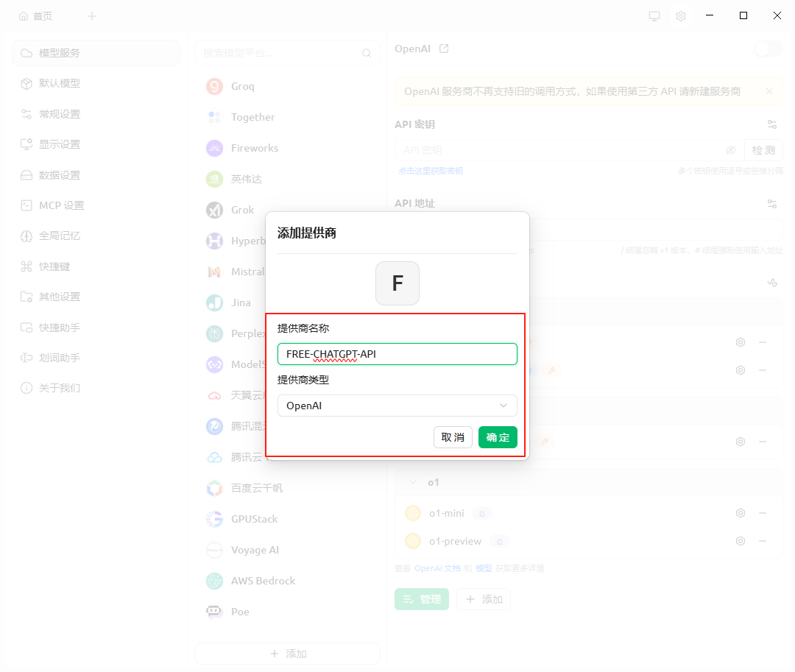Viewport: 795px width, 672px height.
Task: Click the monitor icon in the title bar
Action: point(654,16)
